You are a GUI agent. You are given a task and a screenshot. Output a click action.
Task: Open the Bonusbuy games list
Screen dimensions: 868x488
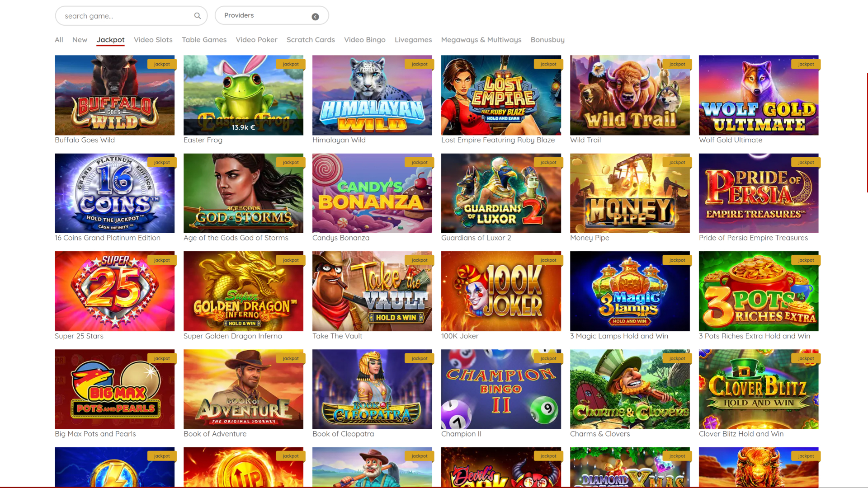point(547,40)
